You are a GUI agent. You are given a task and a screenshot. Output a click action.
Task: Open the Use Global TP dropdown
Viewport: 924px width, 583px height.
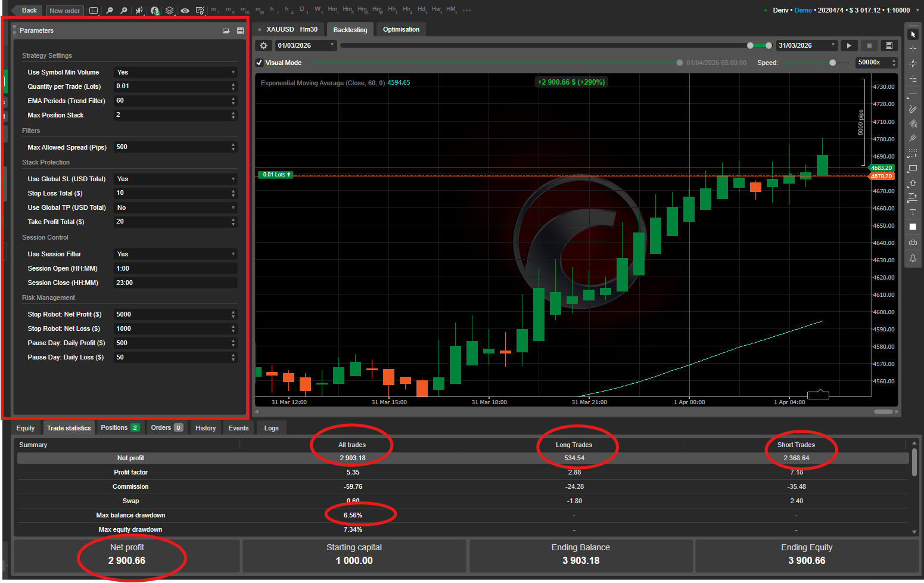(x=175, y=207)
